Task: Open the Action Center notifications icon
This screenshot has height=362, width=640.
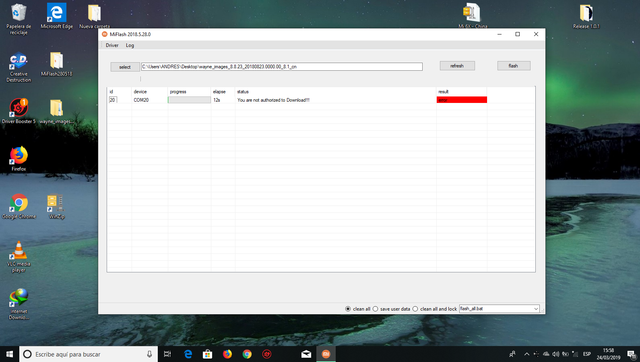Action: click(631, 354)
